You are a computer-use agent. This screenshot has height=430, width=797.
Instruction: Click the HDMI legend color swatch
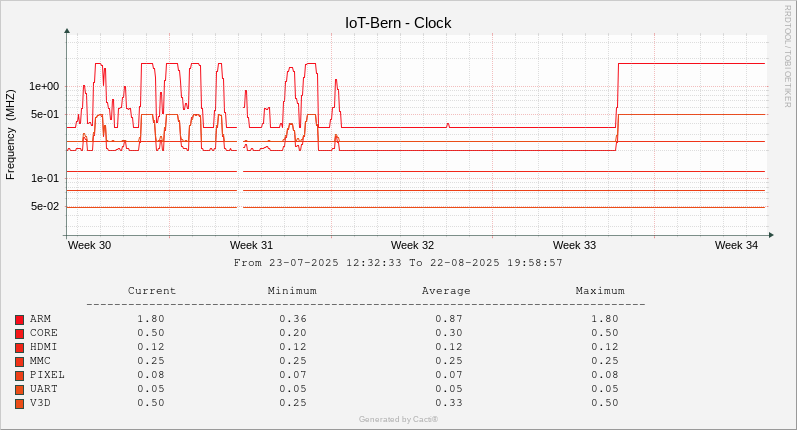(x=19, y=348)
